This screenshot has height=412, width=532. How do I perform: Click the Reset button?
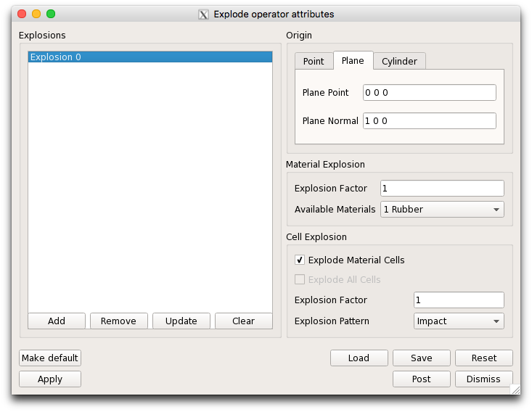point(484,358)
